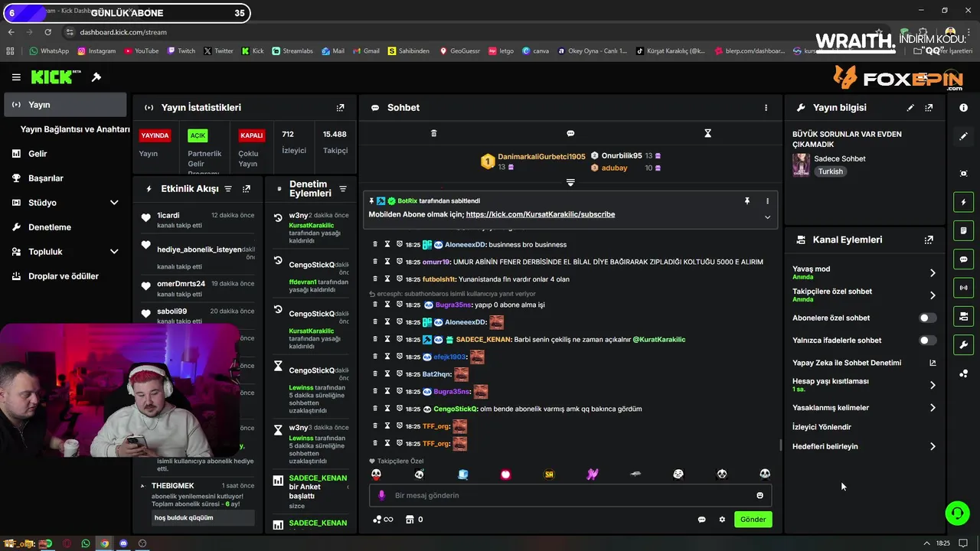Reload the page with the browser refresh button
This screenshot has width=980, height=551.
click(47, 32)
